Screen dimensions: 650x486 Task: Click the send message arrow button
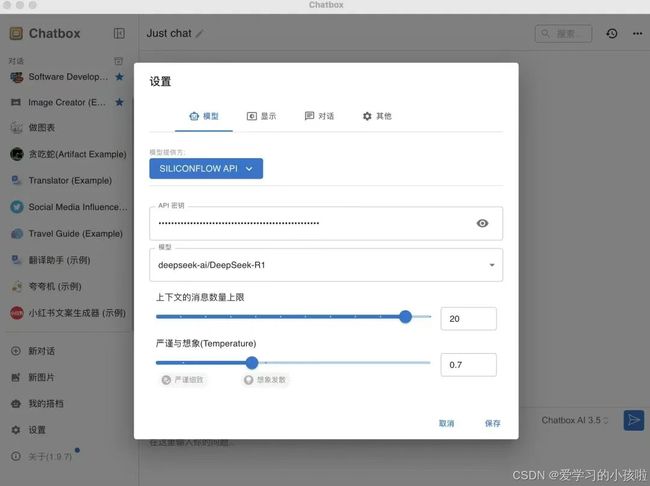pyautogui.click(x=633, y=420)
